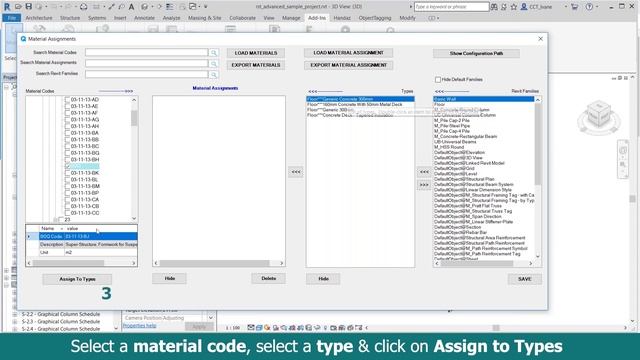Viewport: 640px width, 360px height.
Task: Click the binoculars search icon in title bar
Action: click(494, 7)
